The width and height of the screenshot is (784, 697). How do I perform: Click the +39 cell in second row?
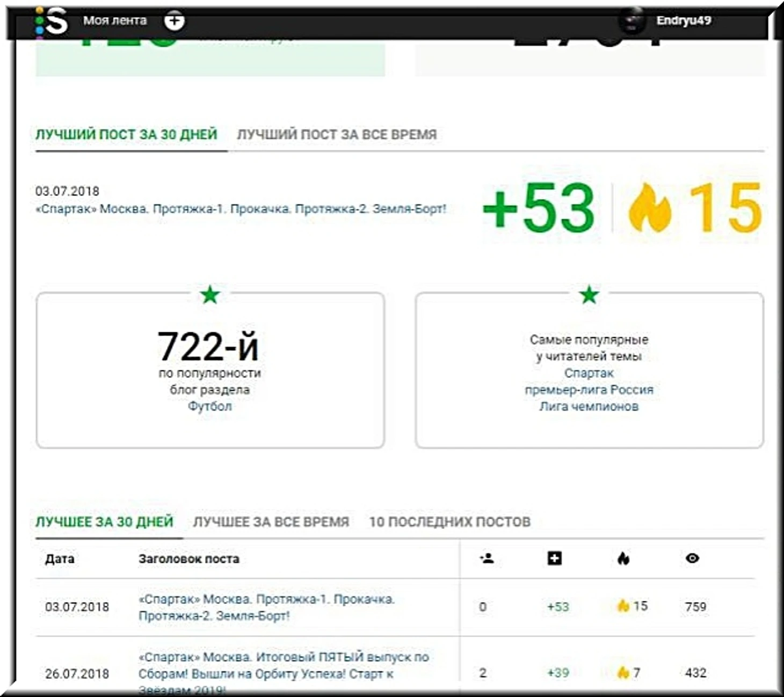[558, 673]
